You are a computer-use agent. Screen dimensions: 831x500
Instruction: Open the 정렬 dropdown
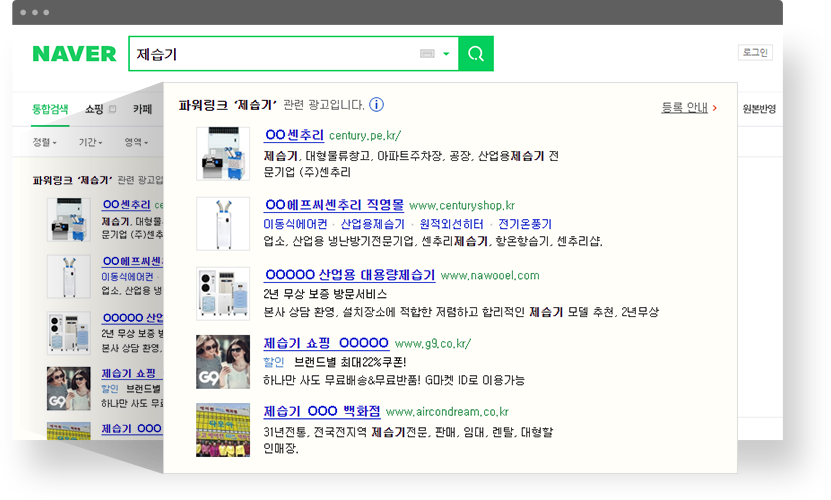tap(45, 142)
